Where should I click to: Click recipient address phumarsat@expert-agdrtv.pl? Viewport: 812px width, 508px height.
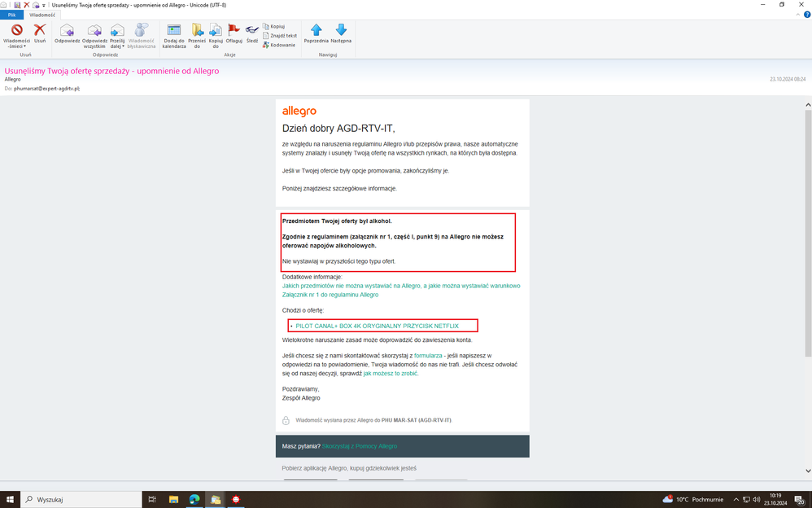tap(46, 89)
